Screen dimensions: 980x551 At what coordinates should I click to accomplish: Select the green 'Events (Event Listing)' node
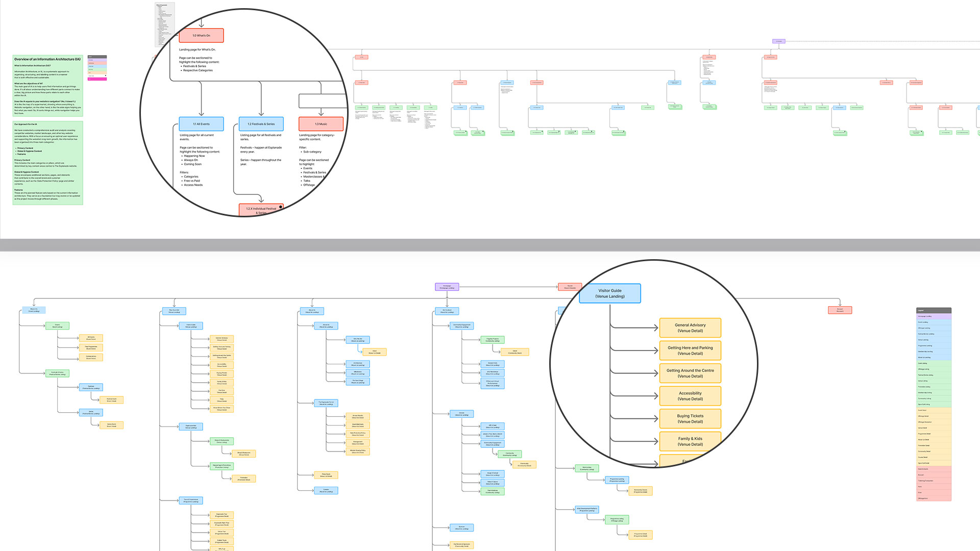pos(57,325)
